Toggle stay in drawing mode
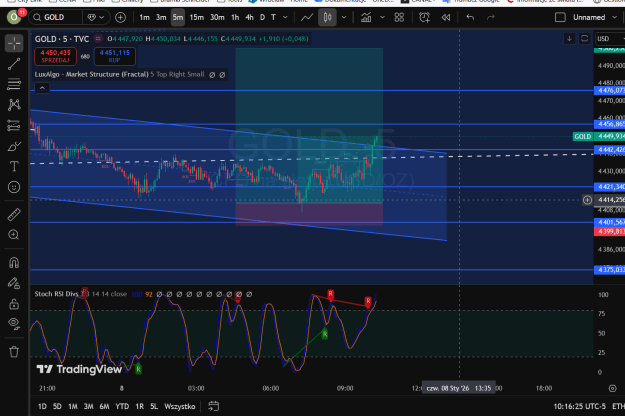Screen dimensions: 625x416 [x=14, y=283]
